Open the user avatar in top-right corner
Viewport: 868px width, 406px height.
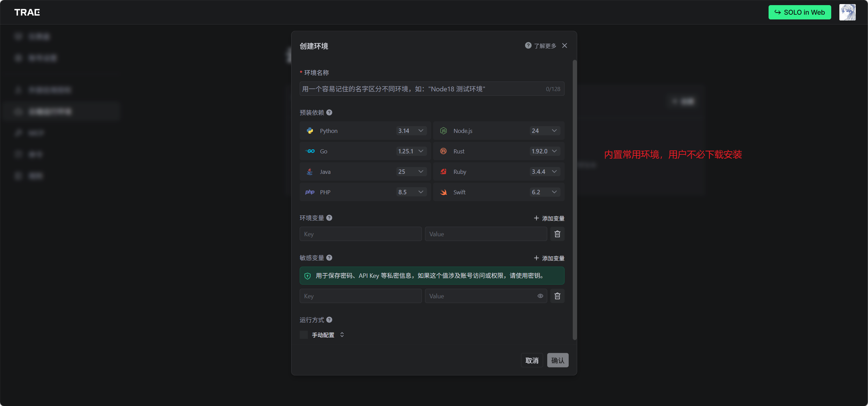coord(847,12)
